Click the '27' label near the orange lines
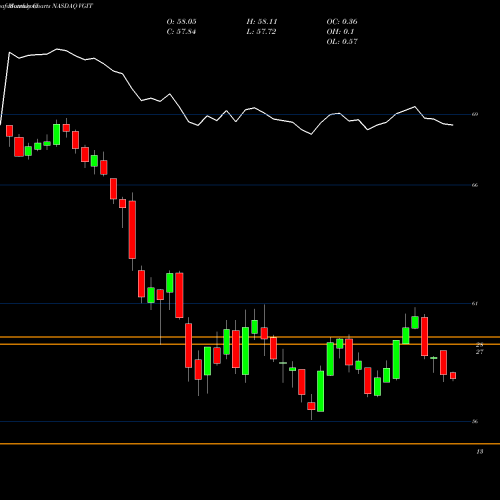Screen dimensions: 500x500 coord(479,352)
